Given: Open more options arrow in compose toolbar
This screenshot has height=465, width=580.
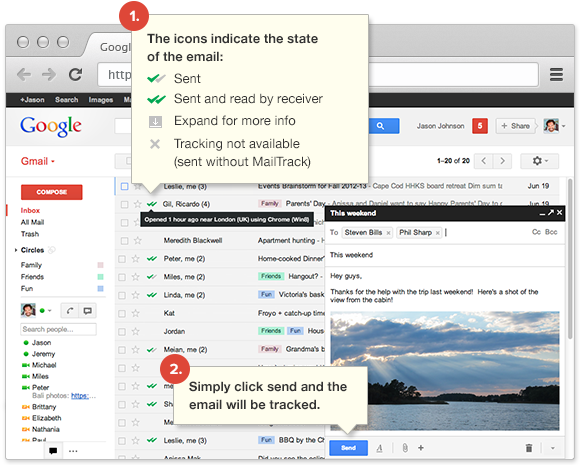Looking at the screenshot, I should (553, 448).
